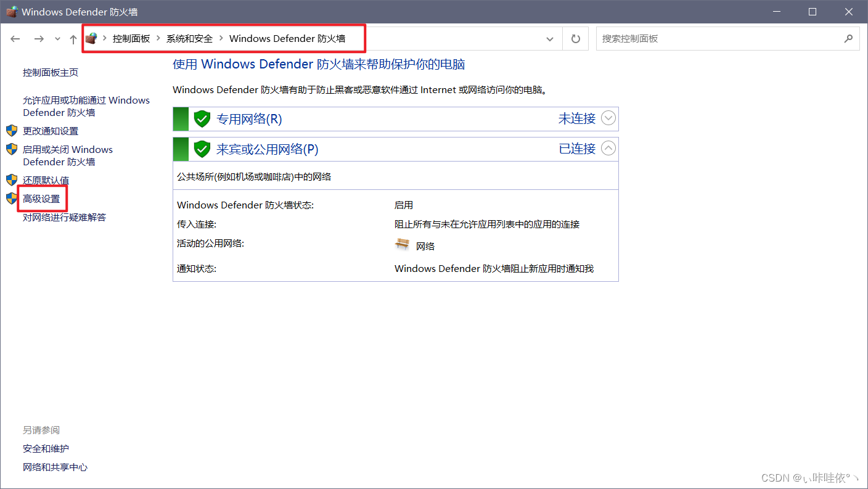This screenshot has height=489, width=868.
Task: Open 安全和维护 link
Action: click(x=46, y=448)
